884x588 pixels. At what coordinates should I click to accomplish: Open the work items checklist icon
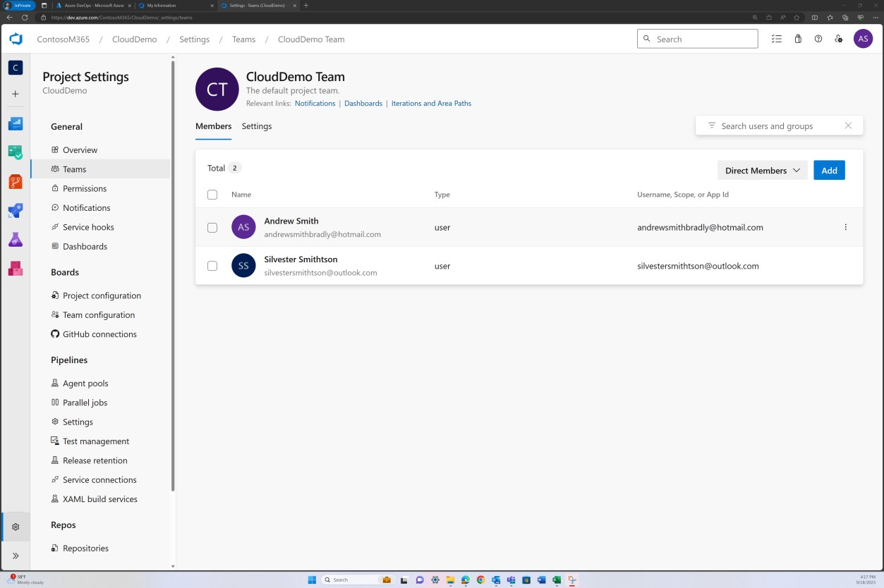[777, 39]
